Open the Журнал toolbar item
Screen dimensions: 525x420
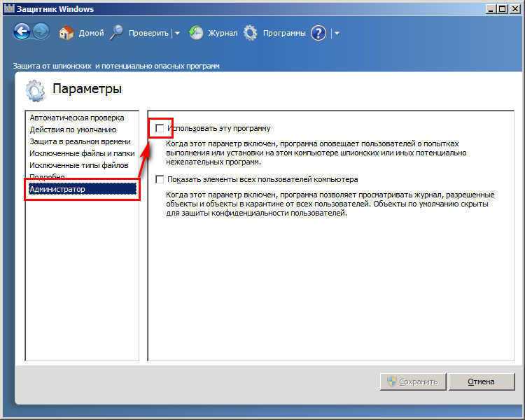click(223, 33)
